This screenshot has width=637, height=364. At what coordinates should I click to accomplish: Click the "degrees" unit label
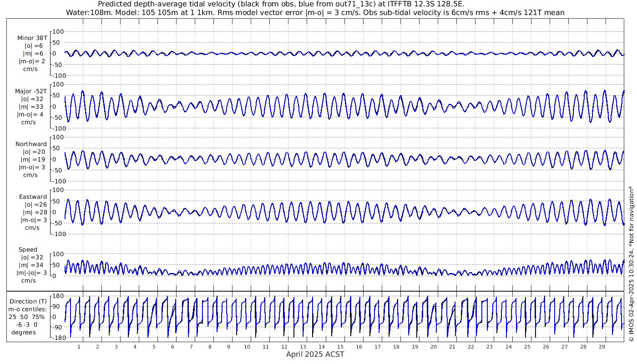[x=24, y=332]
